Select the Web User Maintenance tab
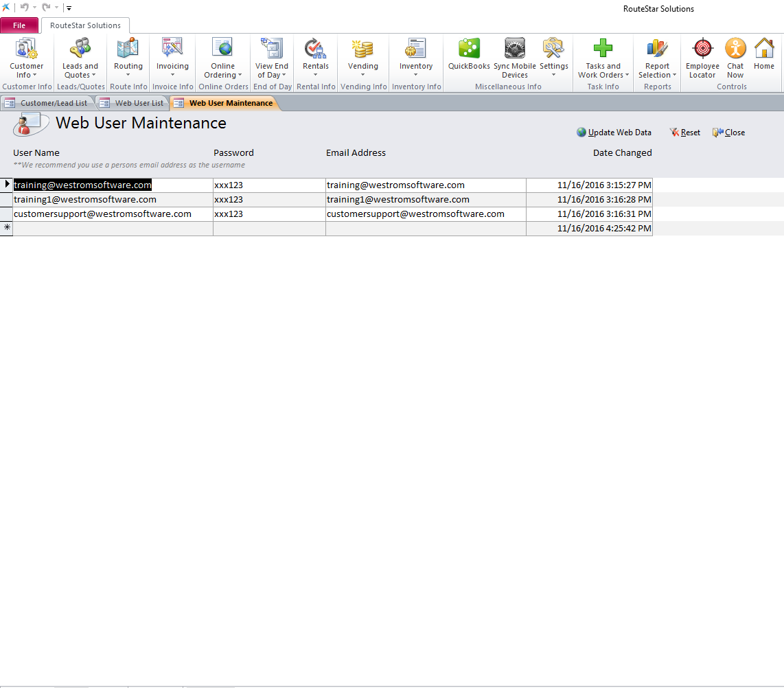This screenshot has height=688, width=784. [225, 103]
